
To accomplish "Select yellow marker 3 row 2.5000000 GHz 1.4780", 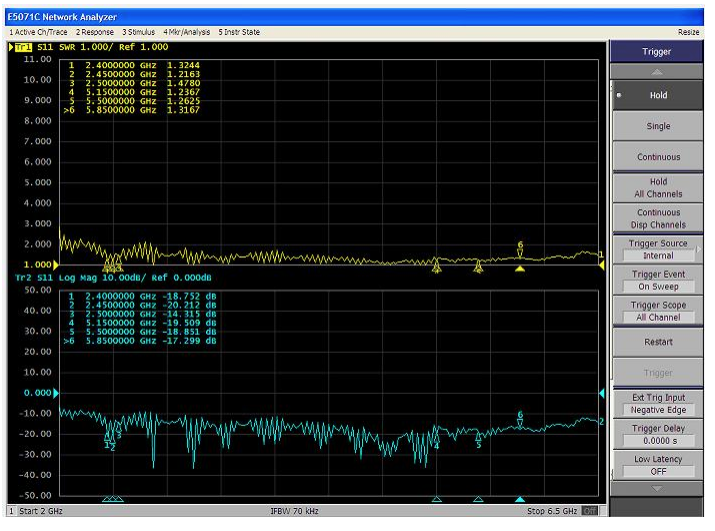I will pyautogui.click(x=134, y=83).
